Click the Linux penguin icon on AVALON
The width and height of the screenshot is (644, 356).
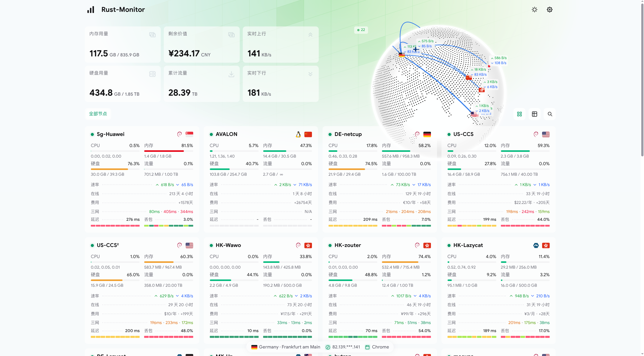[298, 134]
